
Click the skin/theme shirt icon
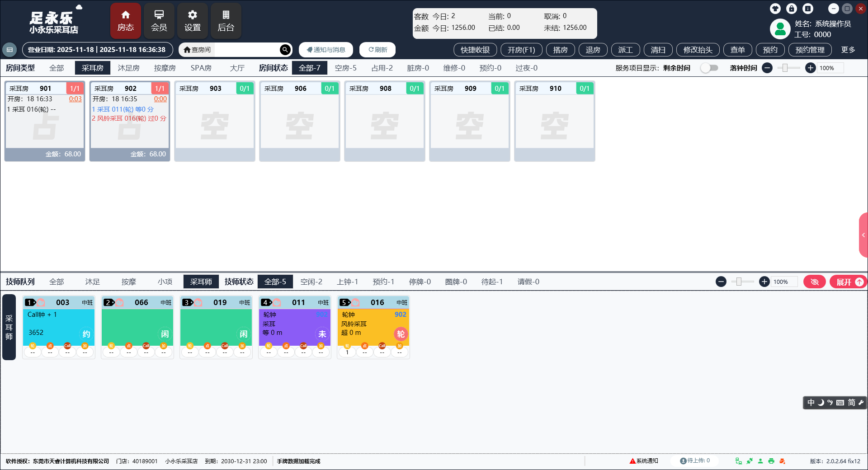[775, 9]
